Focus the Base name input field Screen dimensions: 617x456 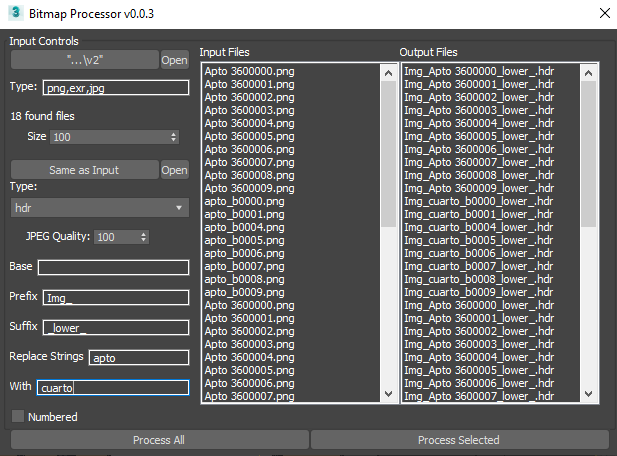(x=113, y=267)
